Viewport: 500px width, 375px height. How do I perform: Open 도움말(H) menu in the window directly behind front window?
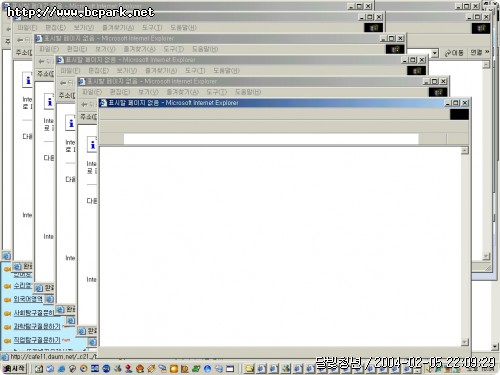248,92
